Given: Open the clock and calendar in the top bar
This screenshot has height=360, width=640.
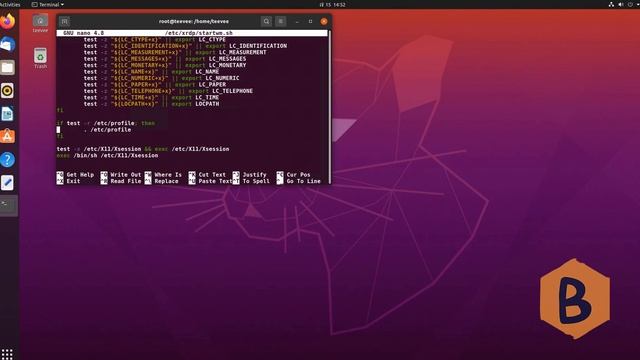Looking at the screenshot, I should click(x=332, y=4).
